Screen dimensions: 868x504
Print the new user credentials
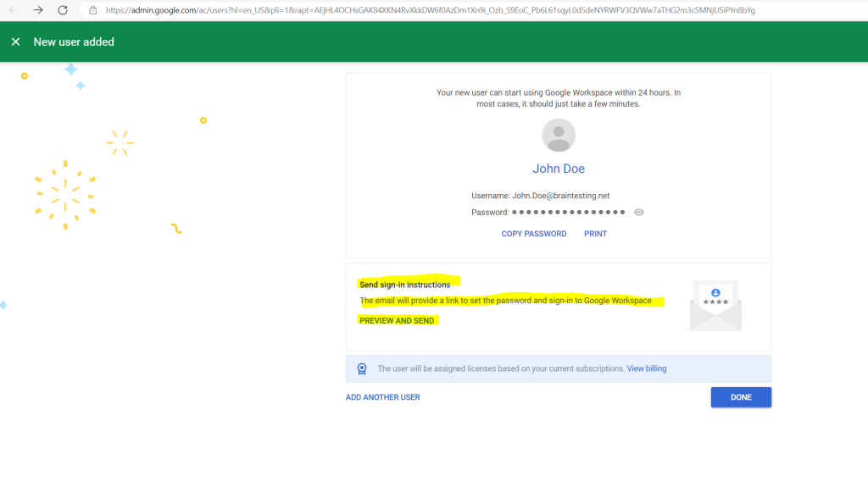[x=596, y=234]
